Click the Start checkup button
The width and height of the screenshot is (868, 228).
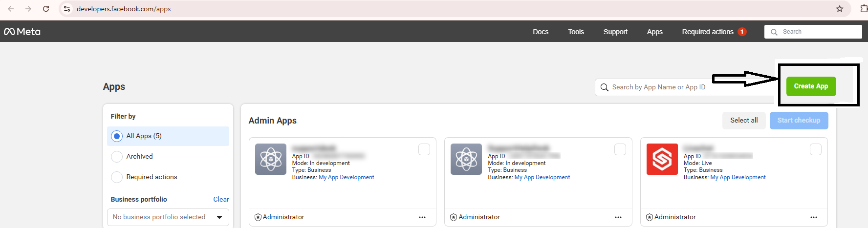tap(799, 121)
